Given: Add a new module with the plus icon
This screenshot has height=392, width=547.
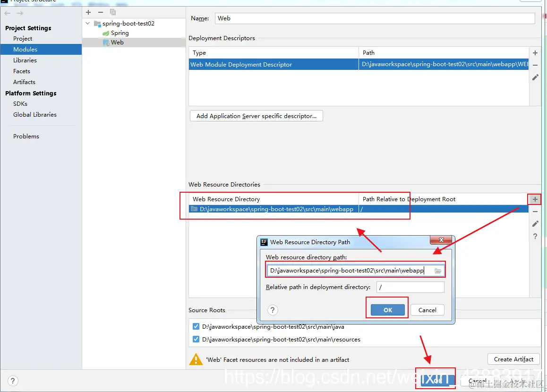Looking at the screenshot, I should 88,12.
